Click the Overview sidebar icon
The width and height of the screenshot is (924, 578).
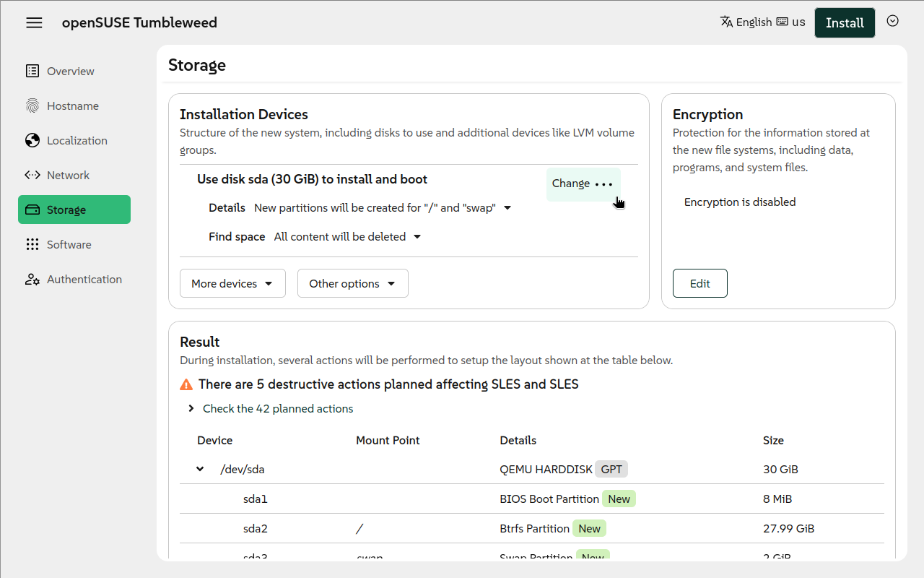(x=32, y=71)
